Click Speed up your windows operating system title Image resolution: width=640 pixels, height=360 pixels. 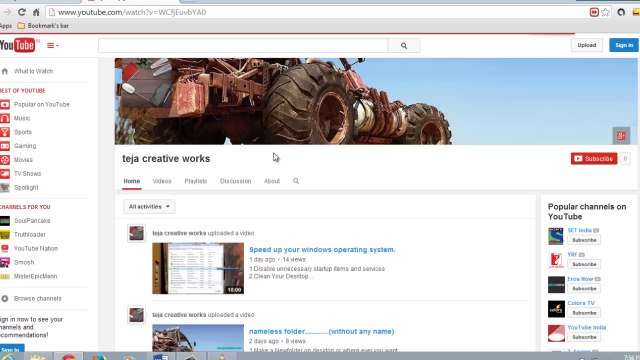tap(322, 250)
